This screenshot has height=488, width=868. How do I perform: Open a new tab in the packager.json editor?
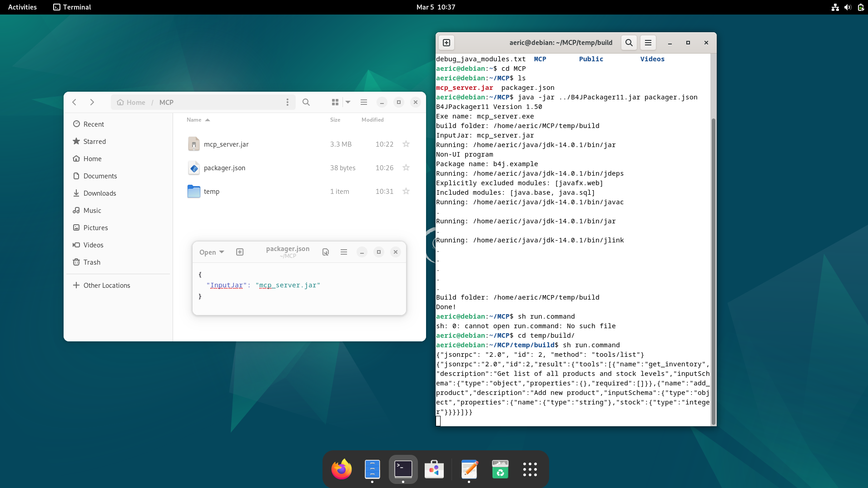pos(239,252)
